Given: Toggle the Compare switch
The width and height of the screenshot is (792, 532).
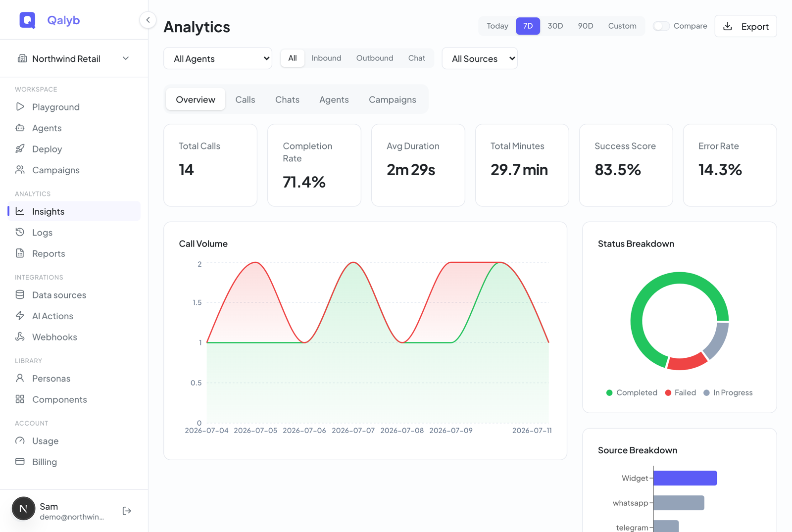Looking at the screenshot, I should [x=661, y=26].
